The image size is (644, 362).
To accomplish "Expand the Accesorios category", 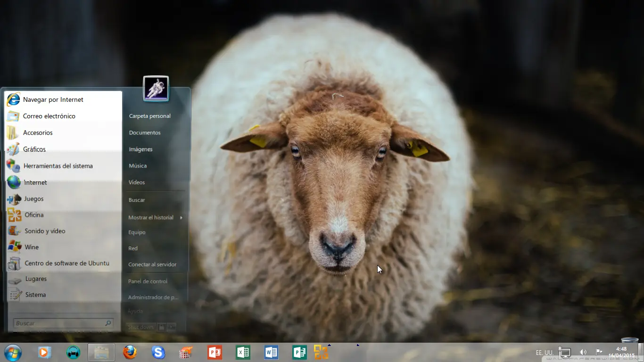I will pyautogui.click(x=63, y=132).
